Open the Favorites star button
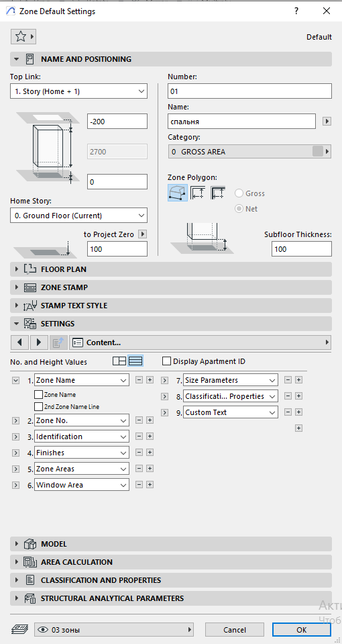This screenshot has width=342, height=644. [x=23, y=36]
